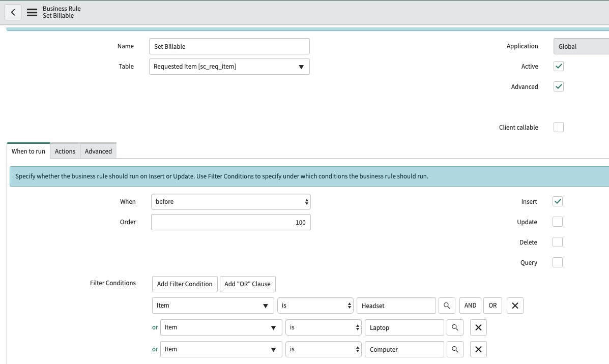Click the lookup icon beside Laptop

[x=455, y=327]
